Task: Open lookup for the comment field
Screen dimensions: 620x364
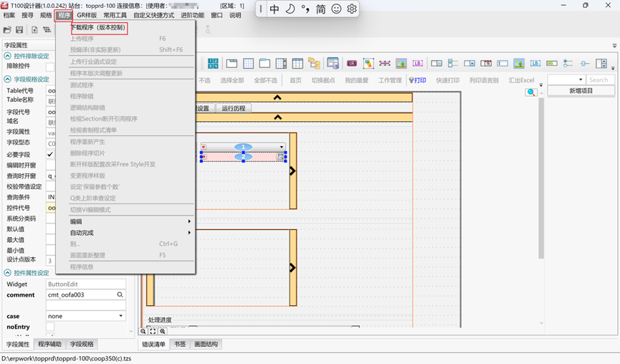Action: coord(120,294)
